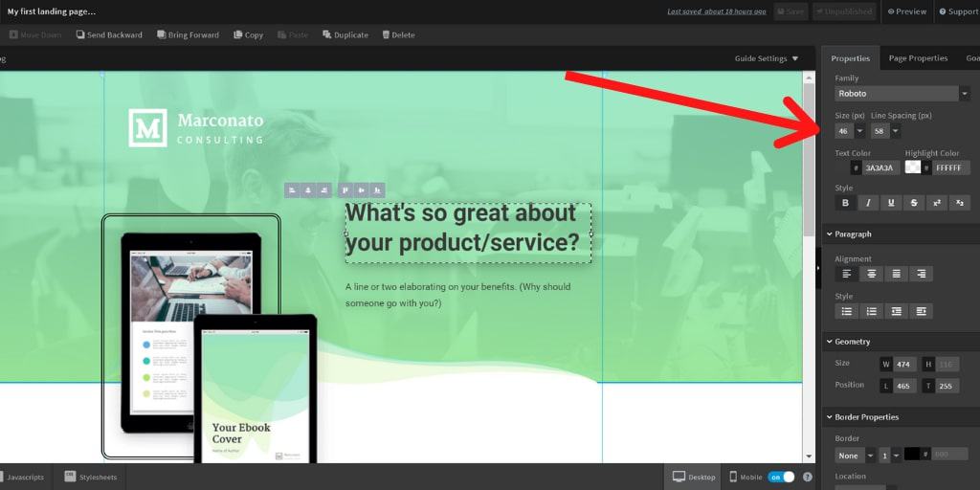Click the Text Color hex field
The height and width of the screenshot is (490, 980).
click(881, 167)
